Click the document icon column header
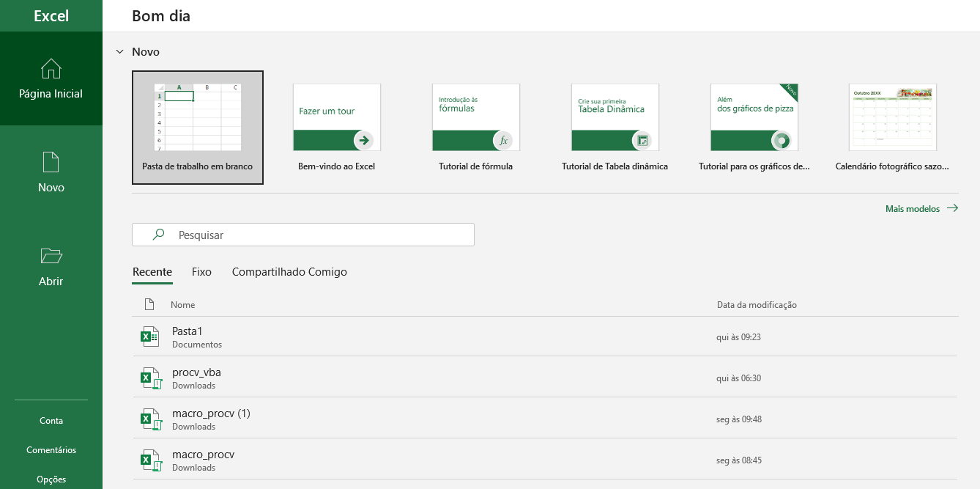The height and width of the screenshot is (489, 980). (x=149, y=304)
